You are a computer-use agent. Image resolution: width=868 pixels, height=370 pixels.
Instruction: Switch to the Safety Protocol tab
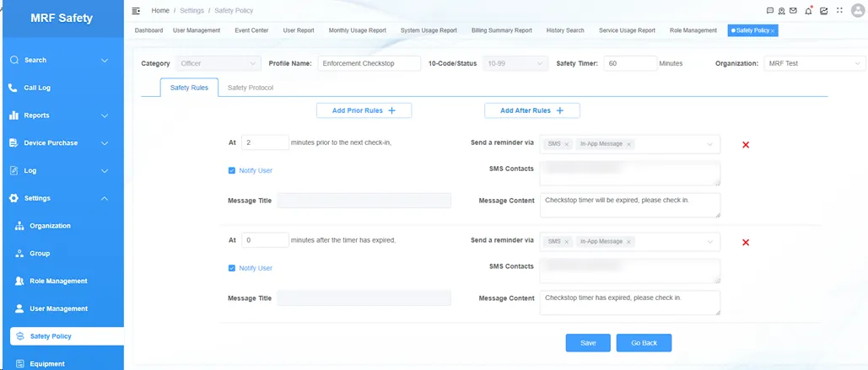coord(251,88)
